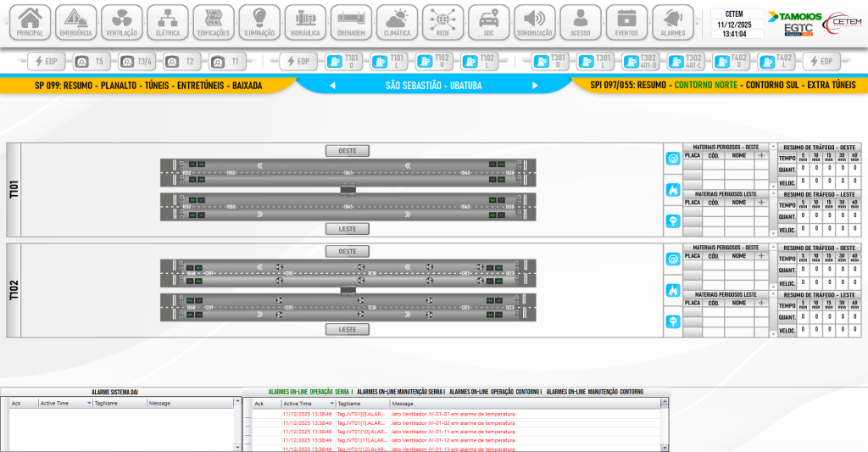Screen dimensions: 868x452
Task: Open the Climática weather icon
Action: [397, 21]
